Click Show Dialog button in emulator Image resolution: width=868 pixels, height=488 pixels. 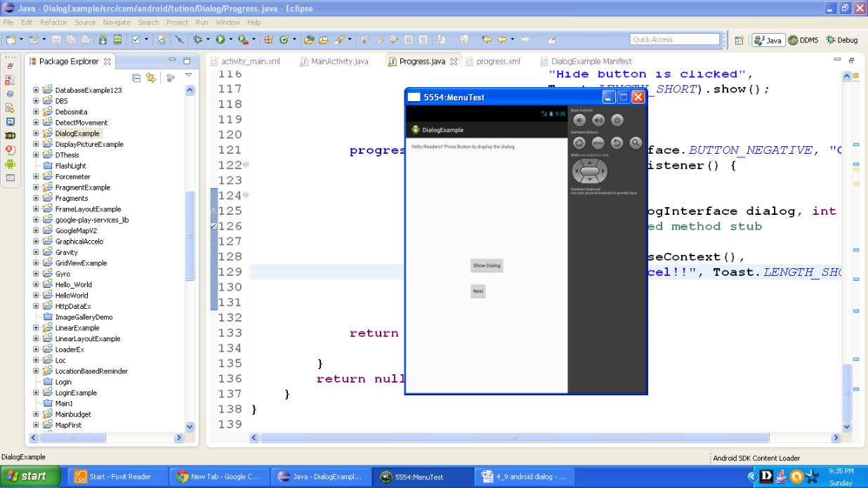click(487, 265)
